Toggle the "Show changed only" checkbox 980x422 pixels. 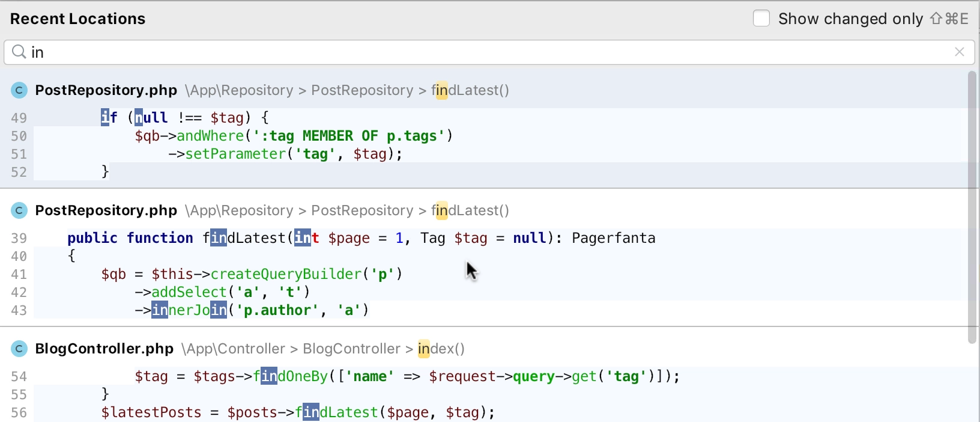[x=761, y=19]
